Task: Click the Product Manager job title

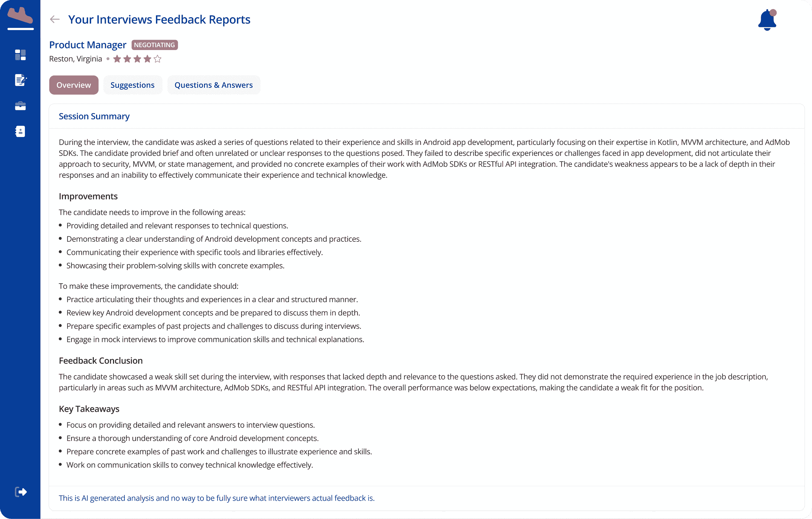Action: [x=88, y=45]
